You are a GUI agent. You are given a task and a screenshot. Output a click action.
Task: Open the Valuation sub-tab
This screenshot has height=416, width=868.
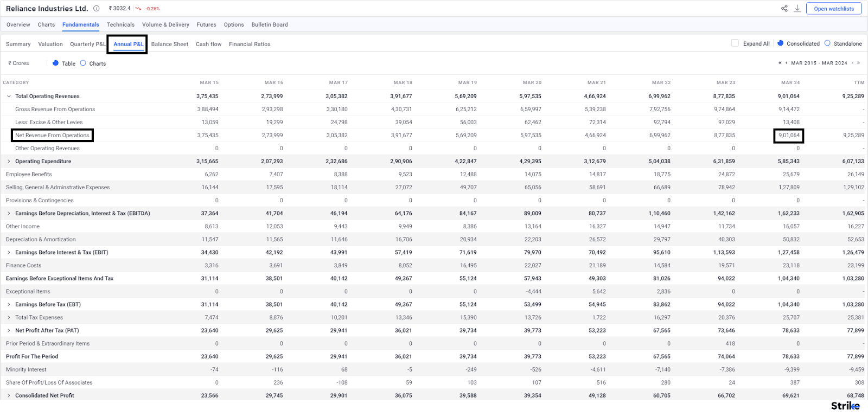click(x=50, y=44)
